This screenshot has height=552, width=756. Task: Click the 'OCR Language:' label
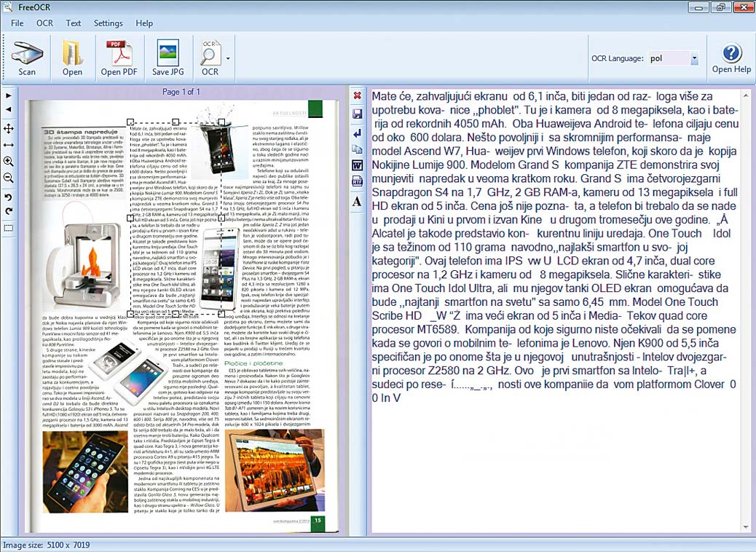click(617, 58)
